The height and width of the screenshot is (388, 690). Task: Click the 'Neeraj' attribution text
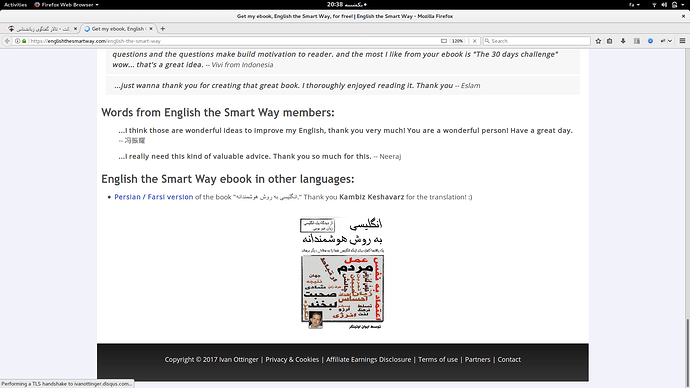(x=390, y=157)
